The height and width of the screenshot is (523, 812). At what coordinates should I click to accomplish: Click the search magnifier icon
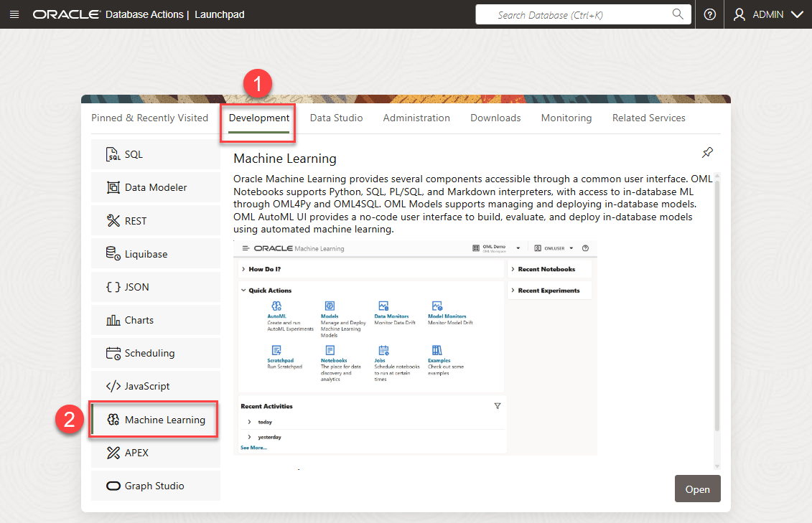pos(677,14)
